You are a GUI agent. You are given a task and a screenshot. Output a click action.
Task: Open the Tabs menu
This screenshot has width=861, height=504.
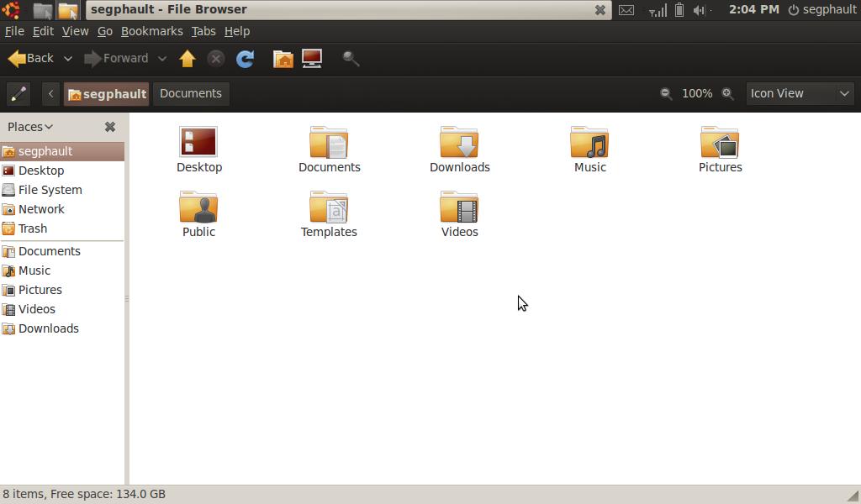203,31
